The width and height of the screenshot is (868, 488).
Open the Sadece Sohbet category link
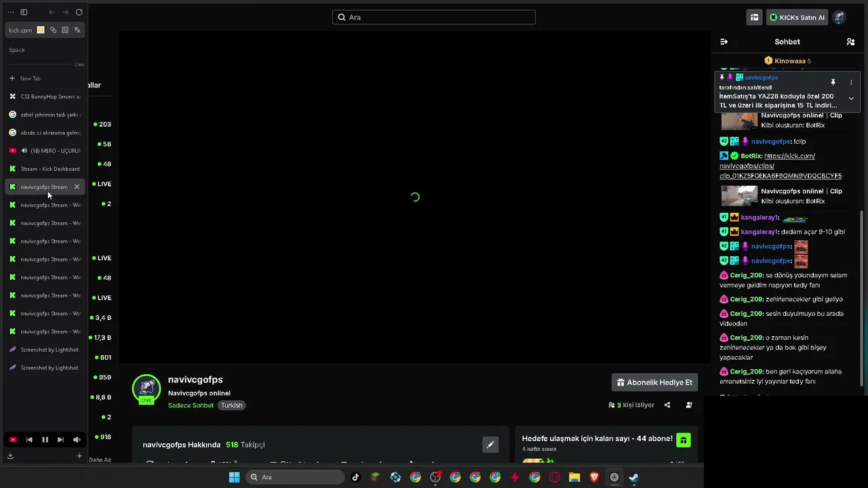191,405
